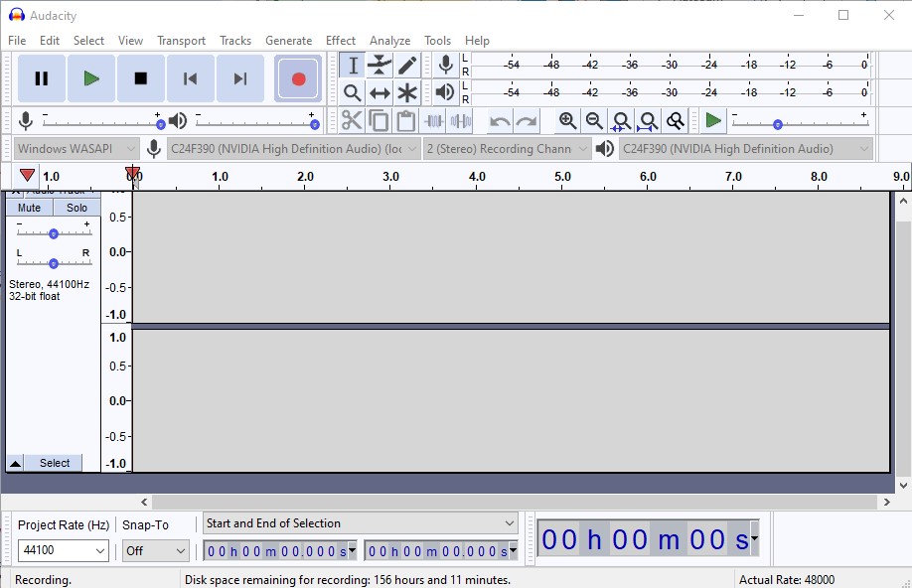Skip to Start of the track
The width and height of the screenshot is (912, 588).
pyautogui.click(x=190, y=78)
